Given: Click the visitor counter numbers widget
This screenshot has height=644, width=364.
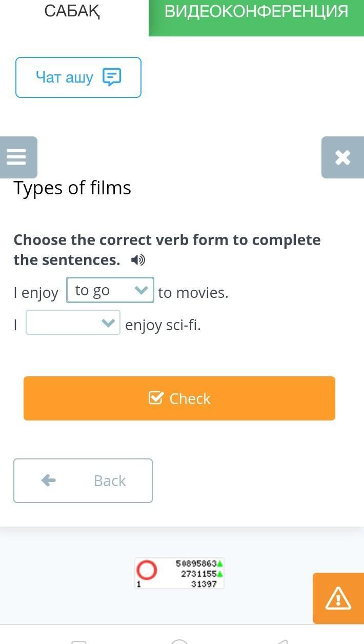Looking at the screenshot, I should [197, 574].
